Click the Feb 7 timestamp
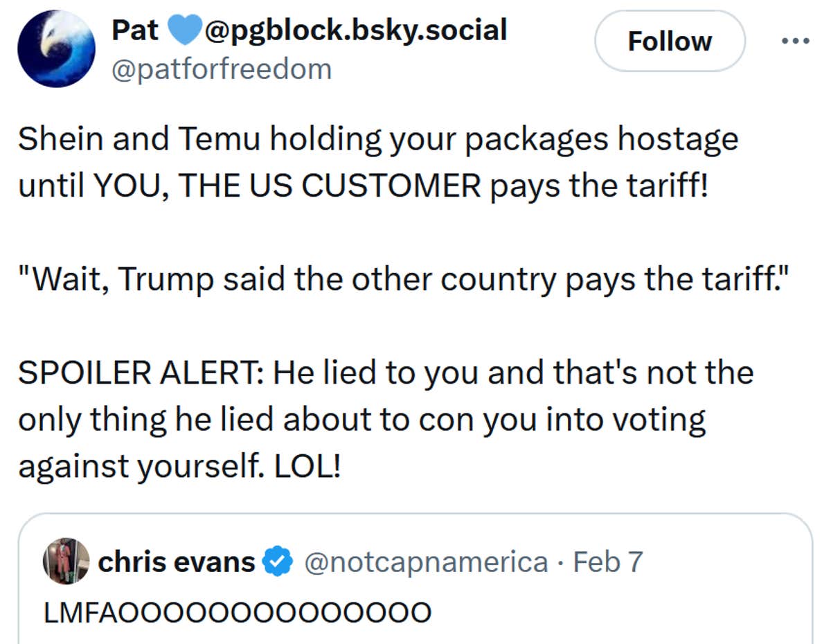This screenshot has height=644, width=831. pos(607,562)
